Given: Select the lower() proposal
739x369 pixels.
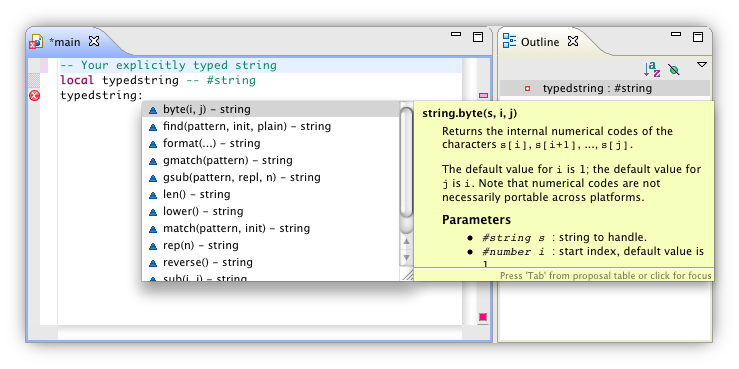Looking at the screenshot, I should [271, 211].
